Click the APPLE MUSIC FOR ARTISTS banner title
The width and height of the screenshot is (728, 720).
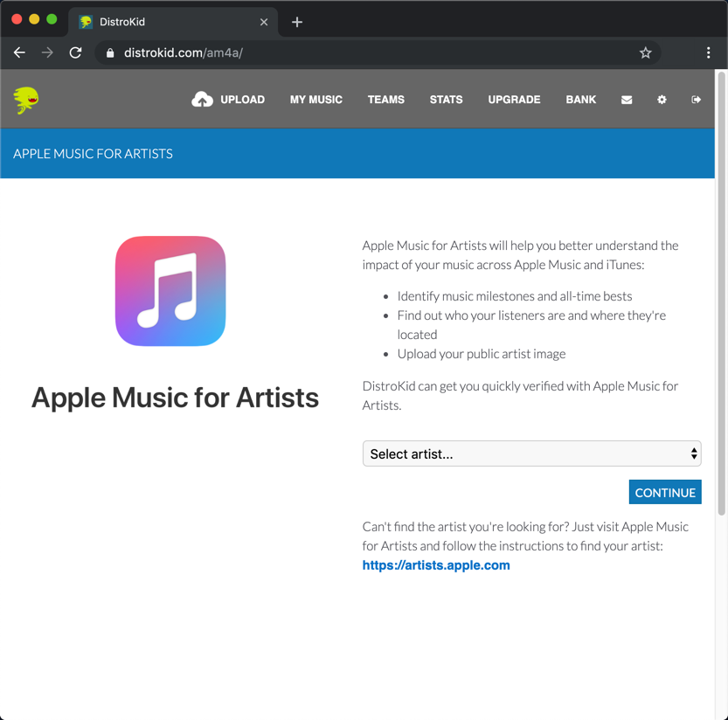click(x=93, y=154)
